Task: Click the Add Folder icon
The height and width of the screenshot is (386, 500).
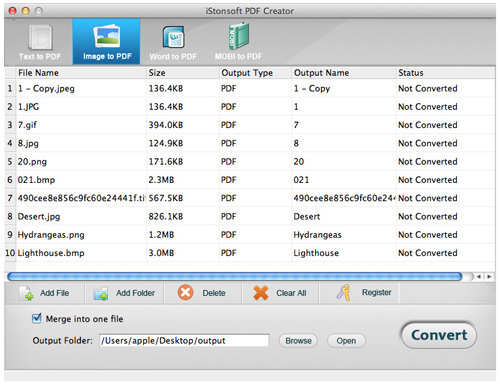Action: [101, 294]
